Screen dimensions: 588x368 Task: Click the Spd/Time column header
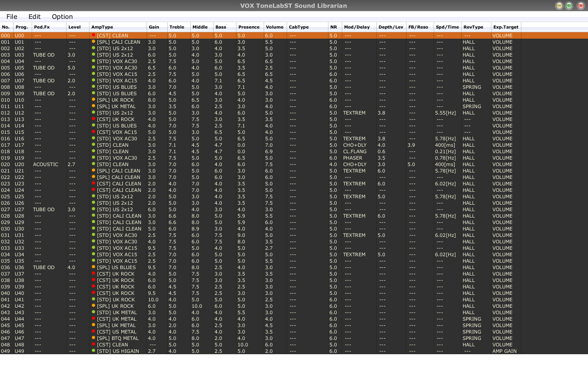pyautogui.click(x=448, y=27)
